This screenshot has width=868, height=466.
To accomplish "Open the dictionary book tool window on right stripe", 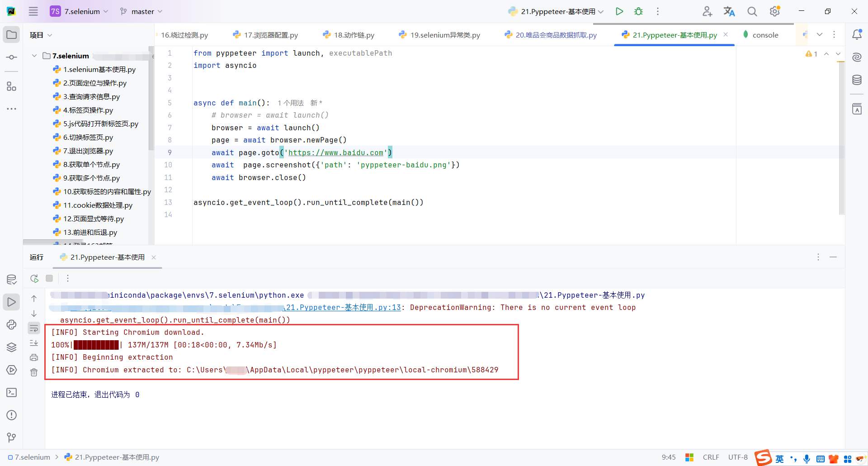I will (857, 109).
